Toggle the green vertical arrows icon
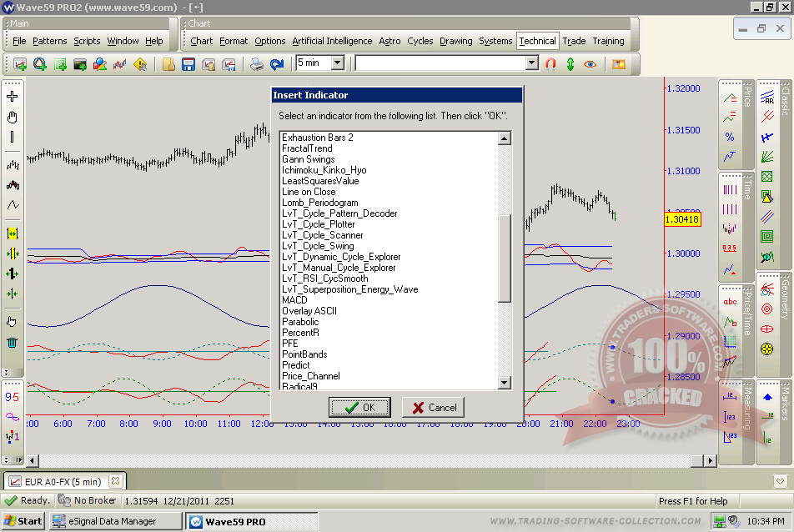Screen dimensions: 794x532 coord(570,63)
